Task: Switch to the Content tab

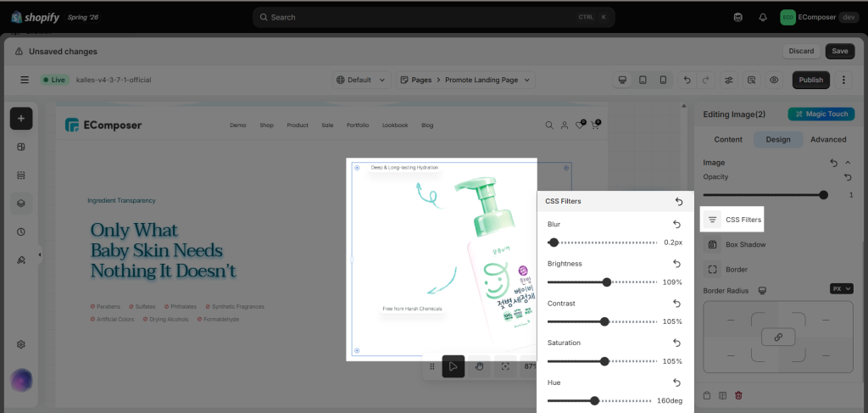Action: pos(728,140)
